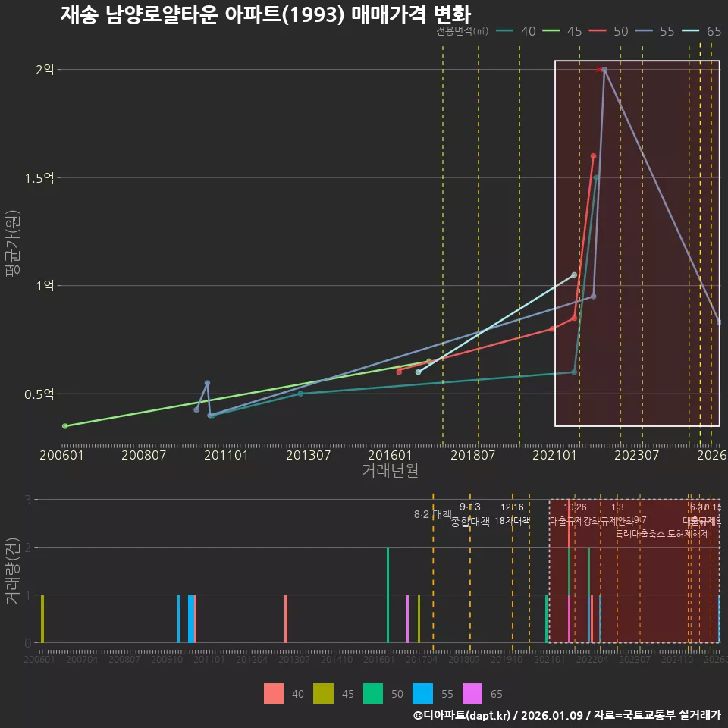Click the 9·13 종합대책 annotation
The height and width of the screenshot is (728, 728).
pos(470,514)
